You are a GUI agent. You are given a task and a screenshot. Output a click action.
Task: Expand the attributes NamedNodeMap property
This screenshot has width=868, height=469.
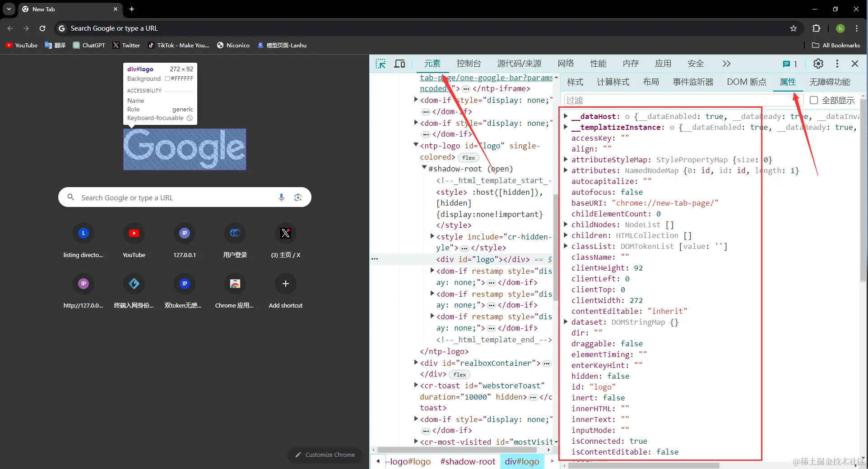coord(566,170)
